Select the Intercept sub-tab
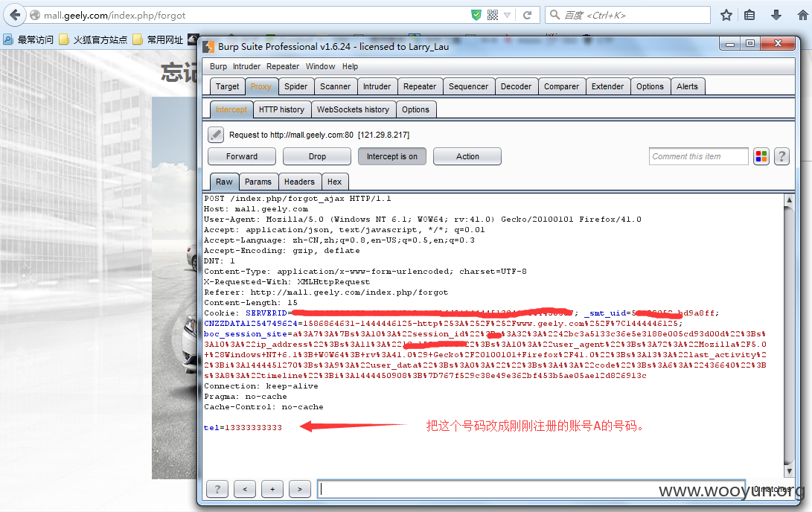Viewport: 812px width, 512px height. click(231, 109)
